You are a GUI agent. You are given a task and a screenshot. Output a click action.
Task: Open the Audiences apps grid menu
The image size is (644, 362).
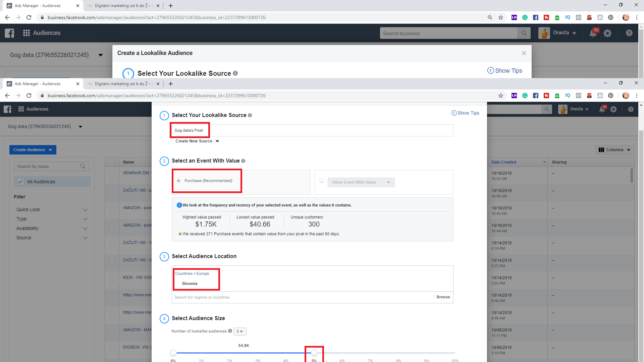(21, 109)
